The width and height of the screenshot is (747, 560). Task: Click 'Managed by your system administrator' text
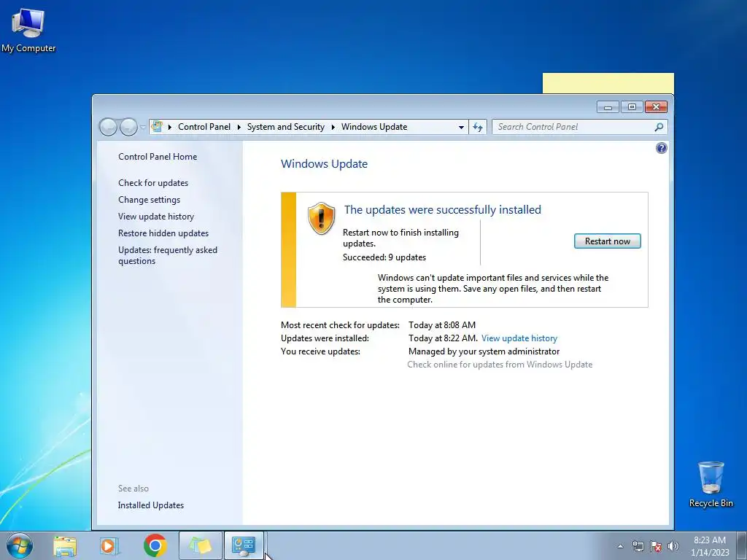[x=484, y=351]
